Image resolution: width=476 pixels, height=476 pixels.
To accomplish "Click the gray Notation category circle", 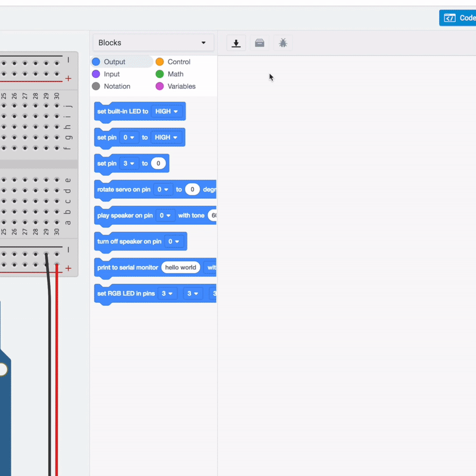I will tap(96, 86).
